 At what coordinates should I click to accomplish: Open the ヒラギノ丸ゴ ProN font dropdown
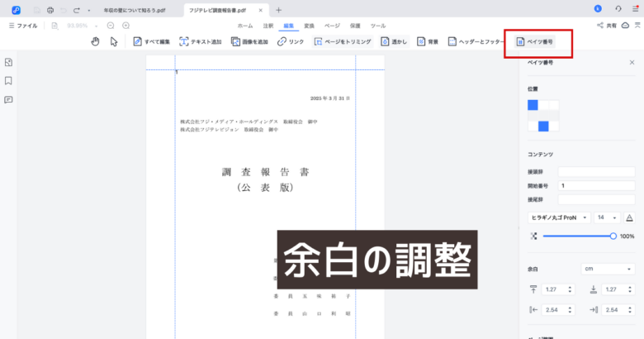(x=559, y=217)
